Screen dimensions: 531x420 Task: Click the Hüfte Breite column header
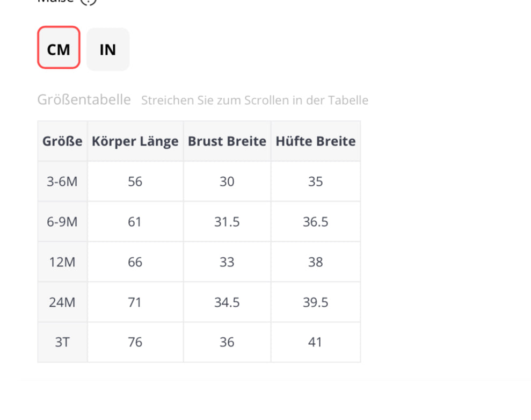click(x=315, y=141)
